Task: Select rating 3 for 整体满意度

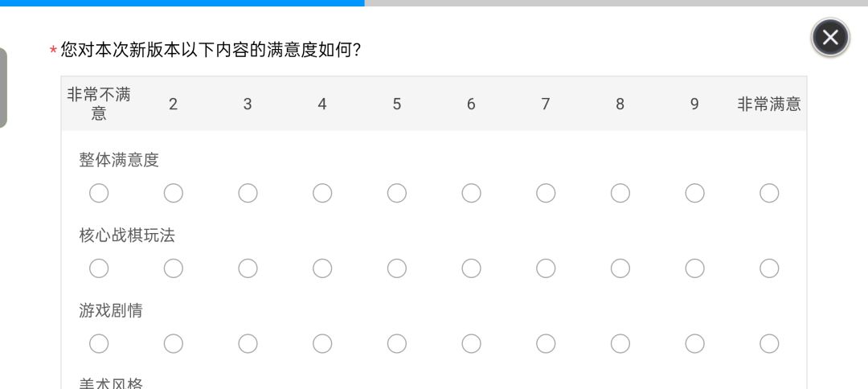Action: (x=248, y=193)
